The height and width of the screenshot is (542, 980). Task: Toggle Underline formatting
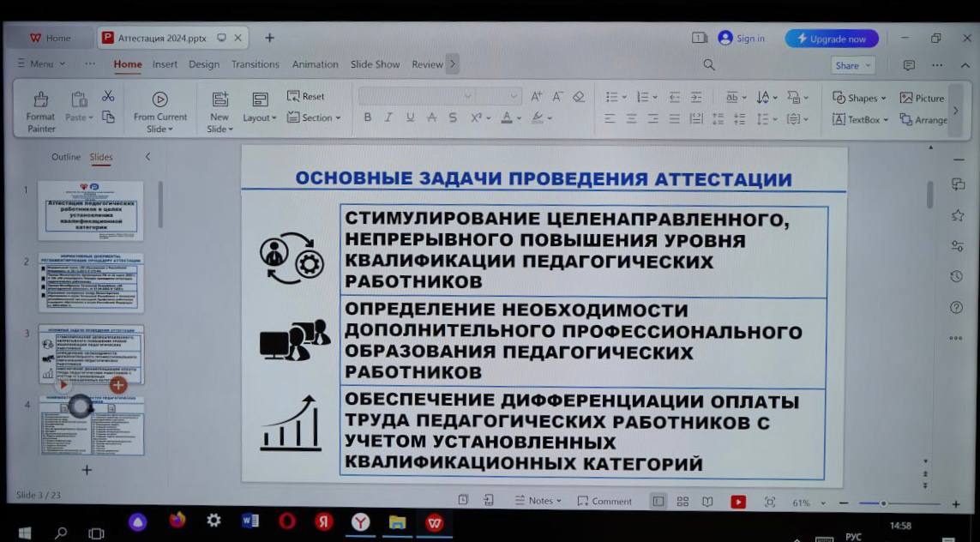[x=410, y=118]
